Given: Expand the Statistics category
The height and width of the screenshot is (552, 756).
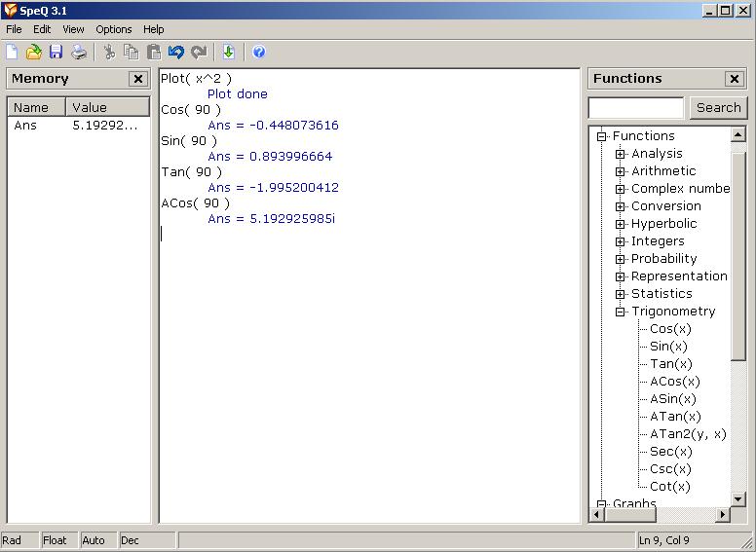Looking at the screenshot, I should [x=620, y=294].
